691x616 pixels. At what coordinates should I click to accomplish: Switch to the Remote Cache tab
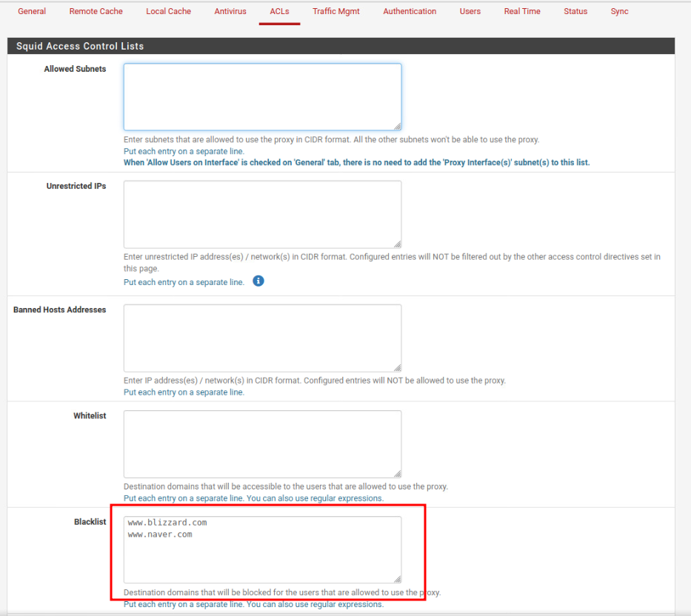[96, 11]
